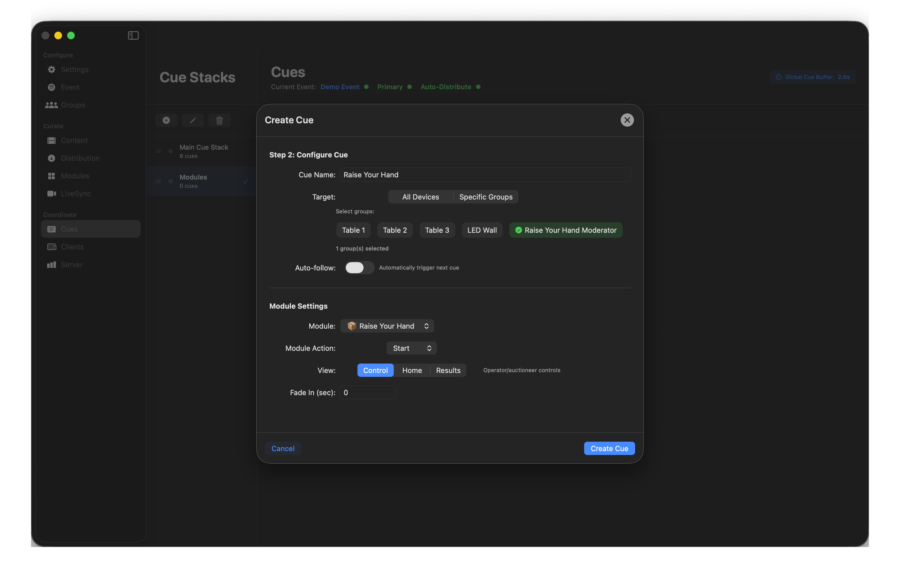Viewport: 900px width, 588px height.
Task: Toggle the sidebar panel icon
Action: pos(133,35)
